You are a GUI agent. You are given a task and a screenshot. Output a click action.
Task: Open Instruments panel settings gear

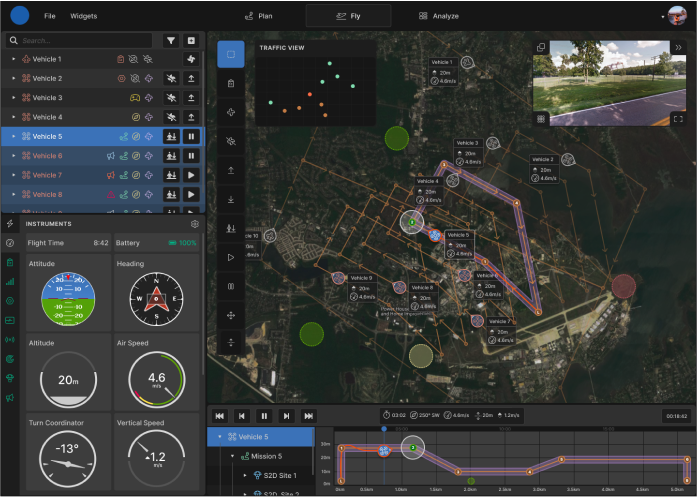click(195, 224)
